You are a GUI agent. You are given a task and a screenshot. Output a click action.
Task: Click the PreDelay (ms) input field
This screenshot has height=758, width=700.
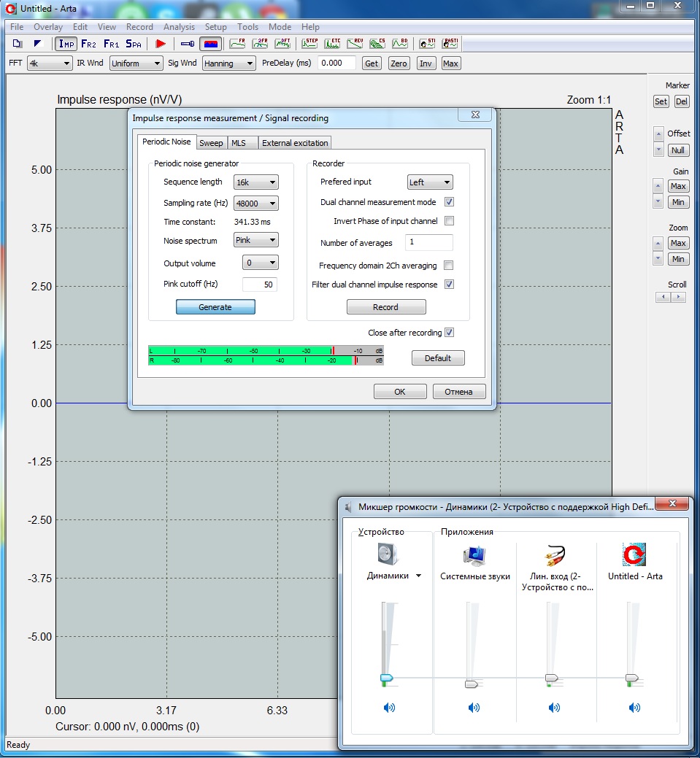pyautogui.click(x=336, y=63)
